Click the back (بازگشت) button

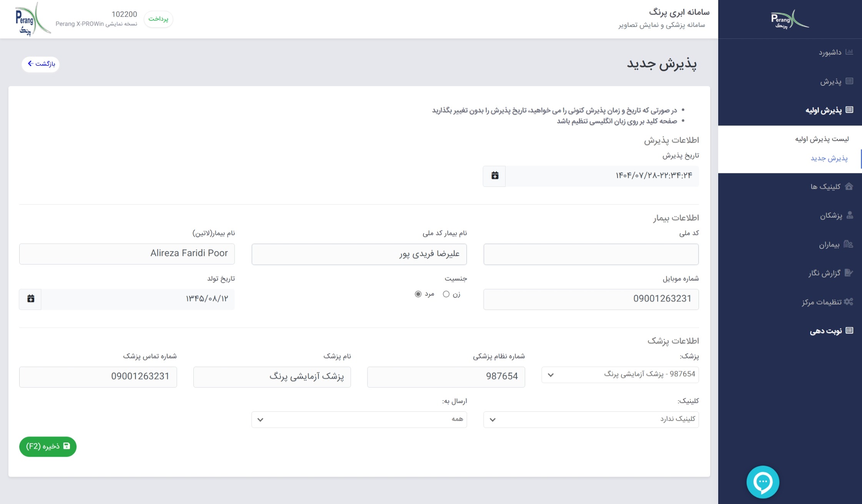pyautogui.click(x=41, y=64)
